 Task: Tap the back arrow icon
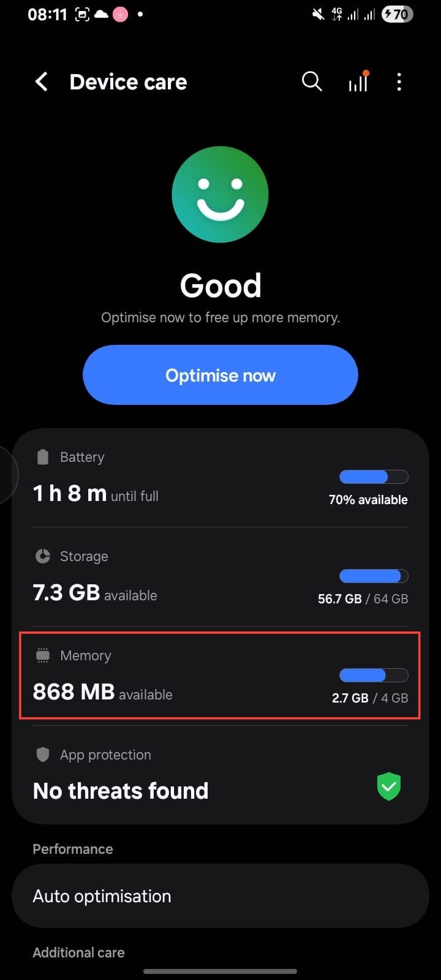(42, 82)
